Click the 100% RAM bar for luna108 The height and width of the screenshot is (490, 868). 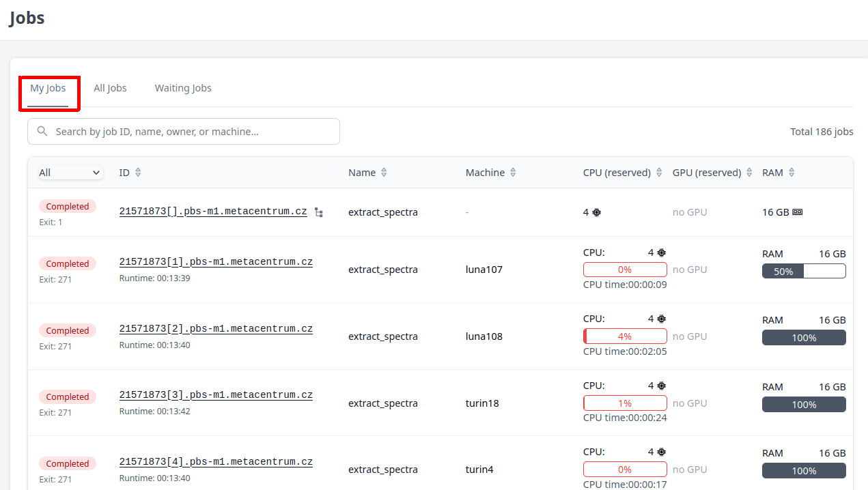804,338
